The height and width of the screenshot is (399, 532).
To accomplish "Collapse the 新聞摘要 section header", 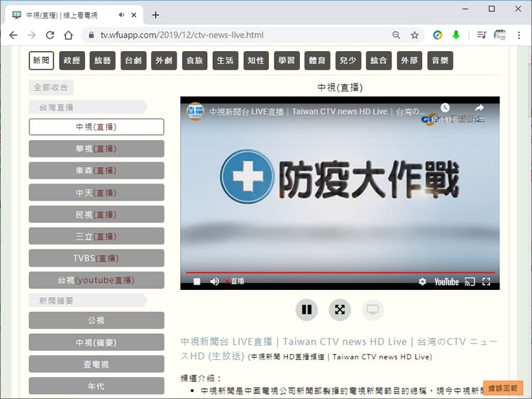I will [88, 300].
